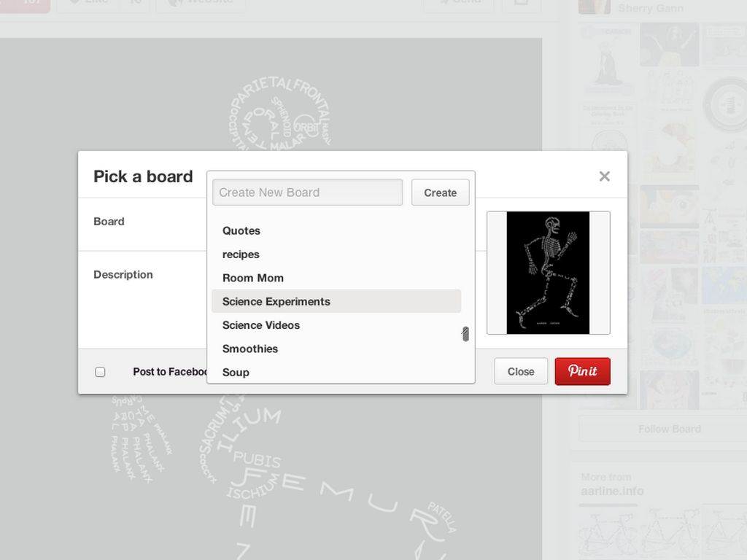The image size is (747, 560).
Task: Click the red Pin it button
Action: tap(582, 371)
